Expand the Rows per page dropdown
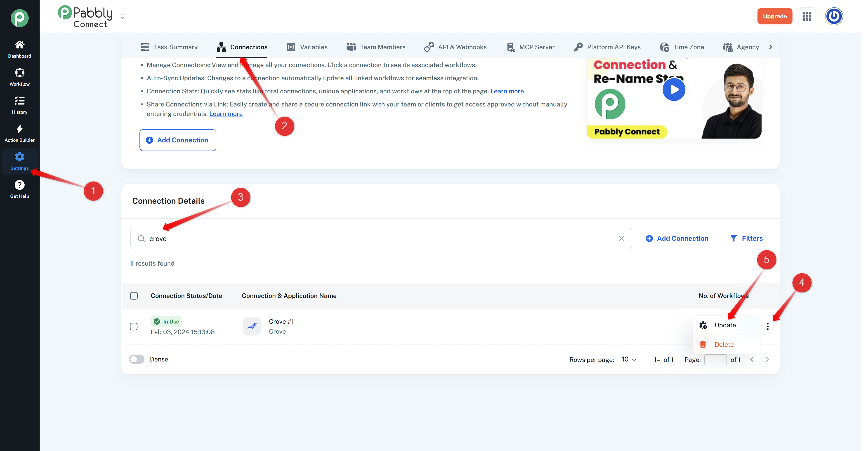The image size is (868, 451). coord(629,359)
